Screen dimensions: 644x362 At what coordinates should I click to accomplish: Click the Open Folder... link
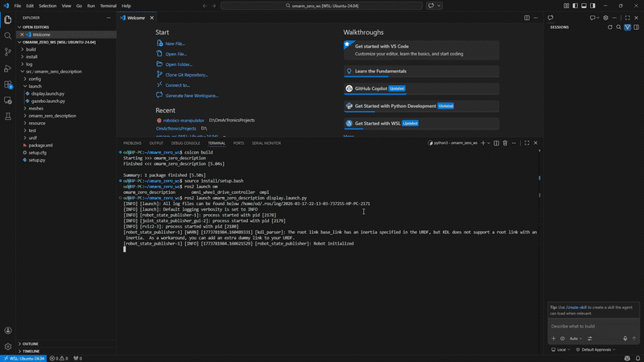pyautogui.click(x=179, y=64)
